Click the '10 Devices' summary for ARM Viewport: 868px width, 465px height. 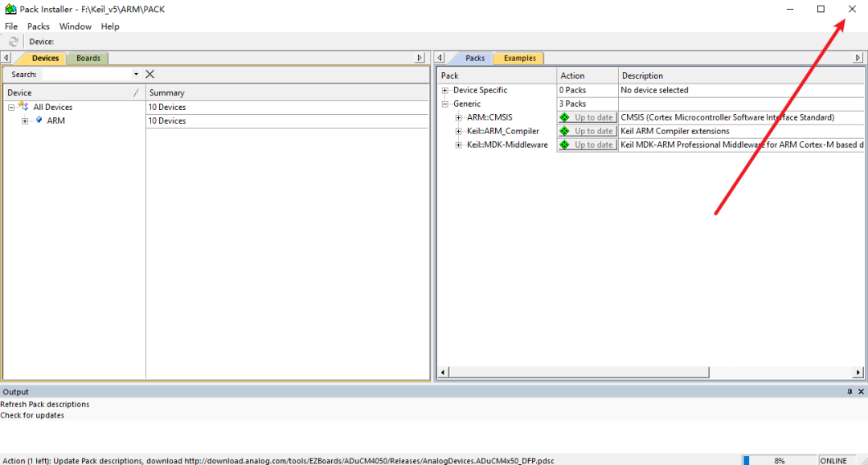(x=166, y=120)
